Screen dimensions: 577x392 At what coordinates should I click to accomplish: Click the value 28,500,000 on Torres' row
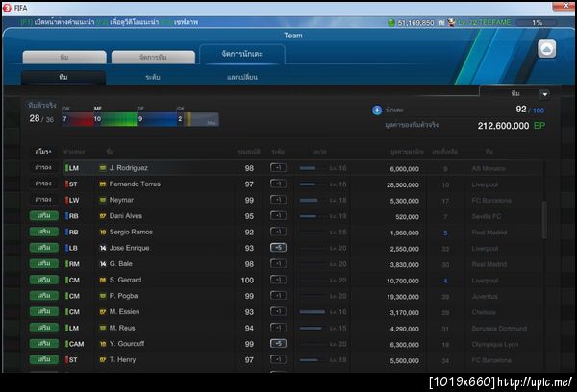pos(403,185)
